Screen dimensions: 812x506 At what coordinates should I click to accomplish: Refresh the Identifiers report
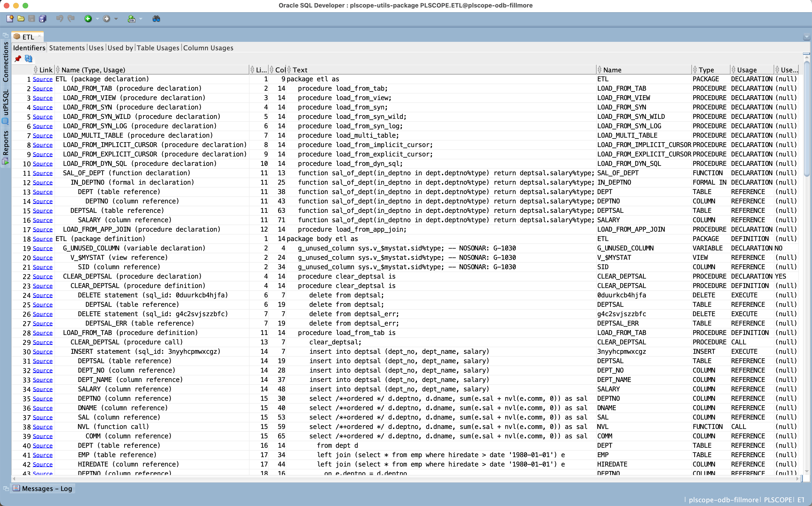pos(28,59)
